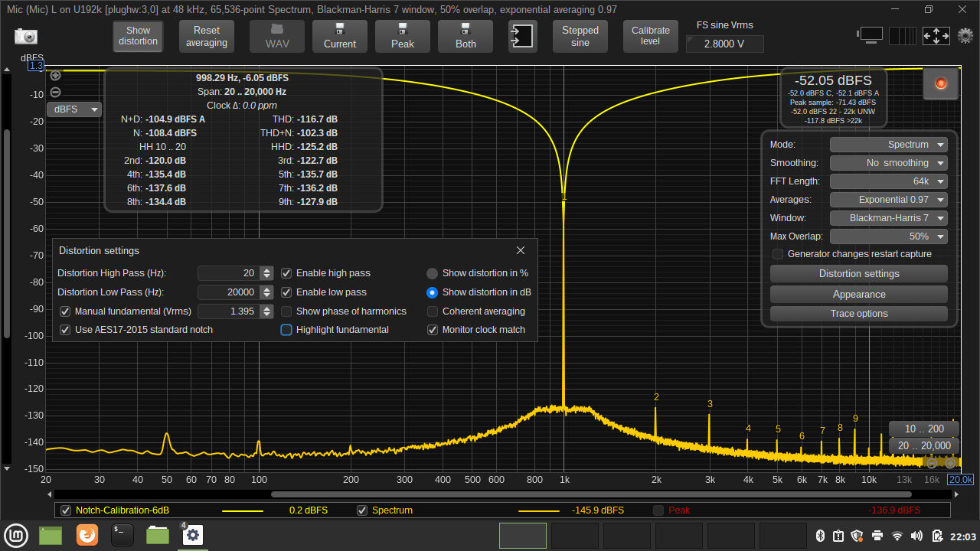Click the Stepped sine button
Screen dimensions: 980x551
(x=580, y=36)
